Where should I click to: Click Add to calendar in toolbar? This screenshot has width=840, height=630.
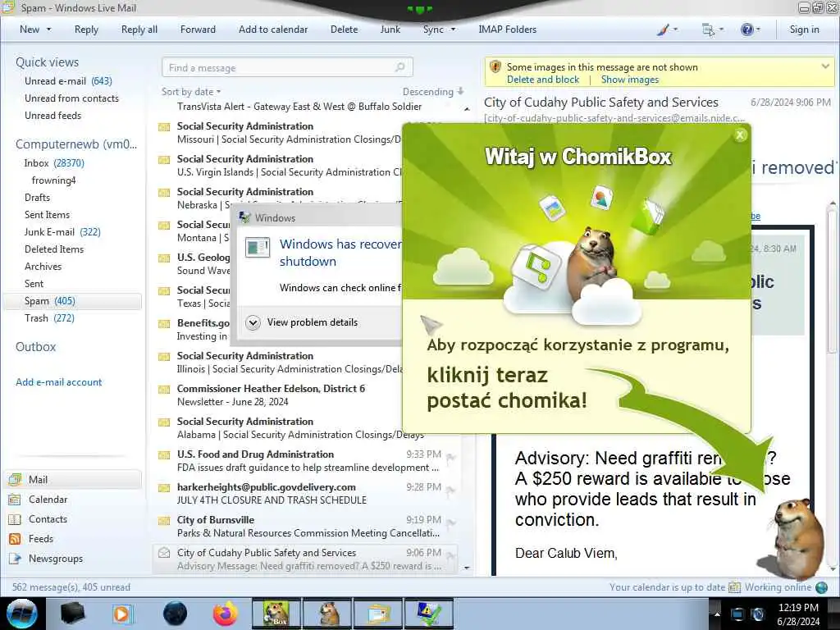pos(273,30)
